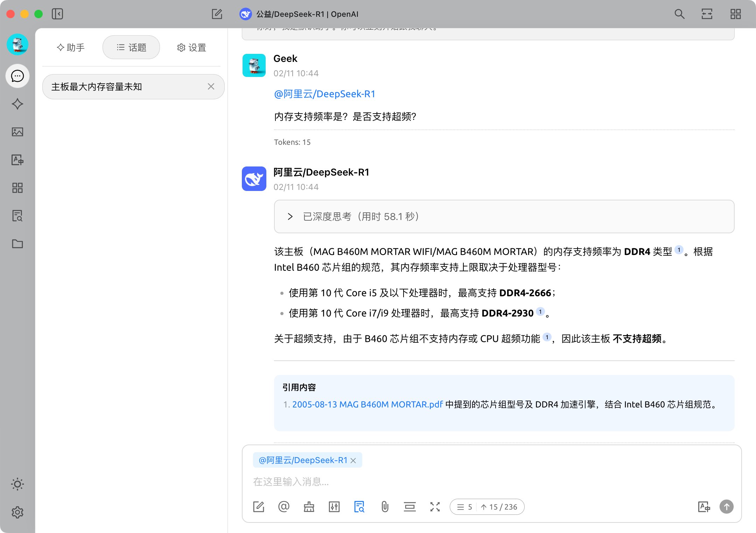
Task: Click citation marker after CPU 超频功能
Action: tap(547, 337)
